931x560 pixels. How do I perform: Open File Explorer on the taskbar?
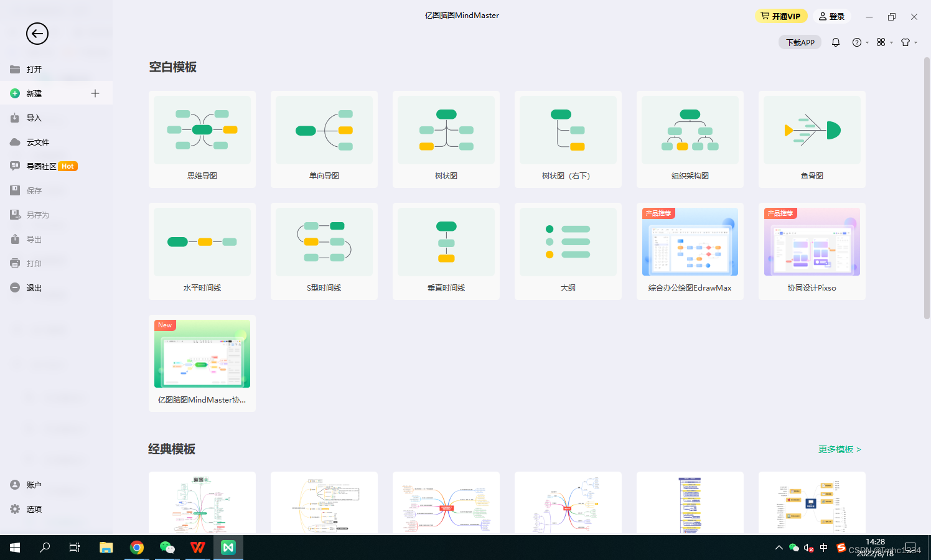tap(106, 548)
